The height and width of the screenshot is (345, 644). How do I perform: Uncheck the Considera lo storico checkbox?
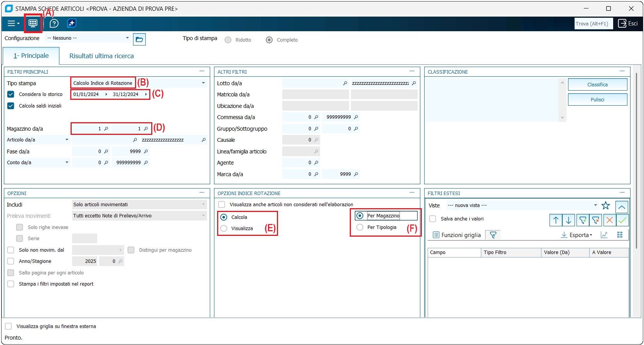[x=11, y=94]
